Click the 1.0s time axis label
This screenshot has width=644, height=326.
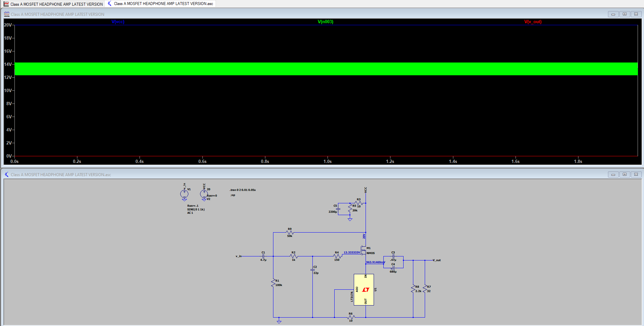click(x=328, y=161)
